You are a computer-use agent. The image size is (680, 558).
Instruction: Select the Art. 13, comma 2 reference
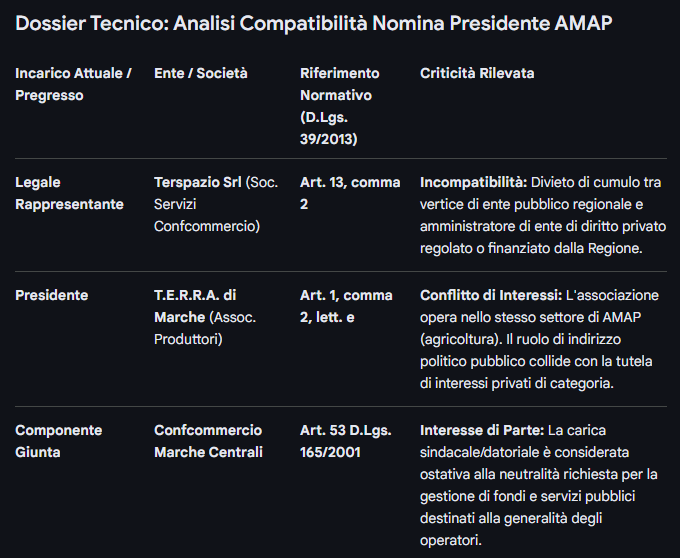click(350, 193)
